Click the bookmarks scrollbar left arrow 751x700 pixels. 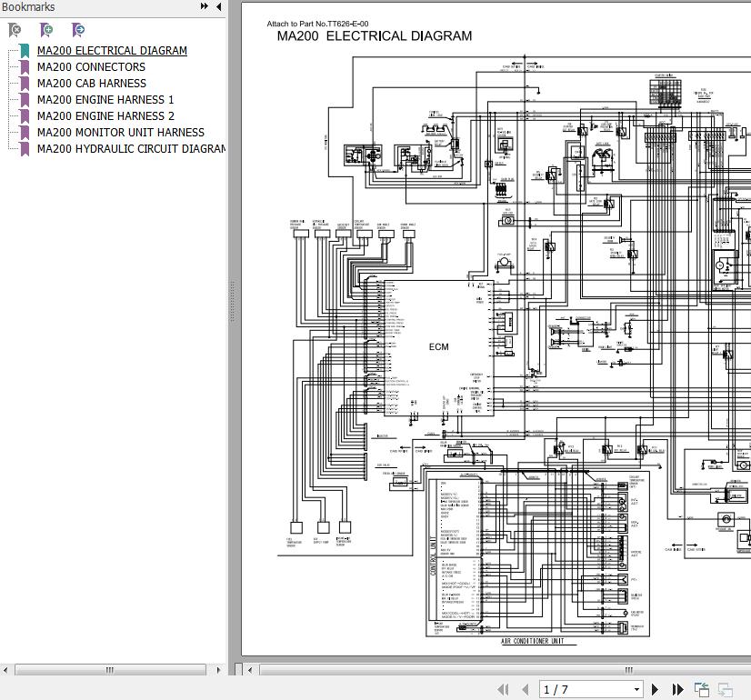click(5, 670)
